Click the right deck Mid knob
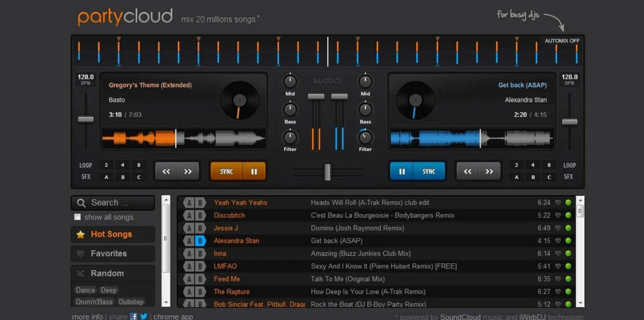This screenshot has width=644, height=320. click(x=365, y=81)
